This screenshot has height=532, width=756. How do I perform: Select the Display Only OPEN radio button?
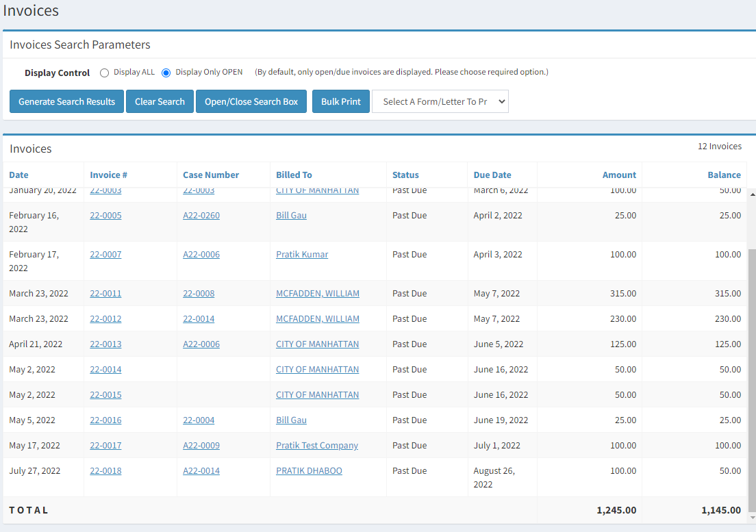166,73
